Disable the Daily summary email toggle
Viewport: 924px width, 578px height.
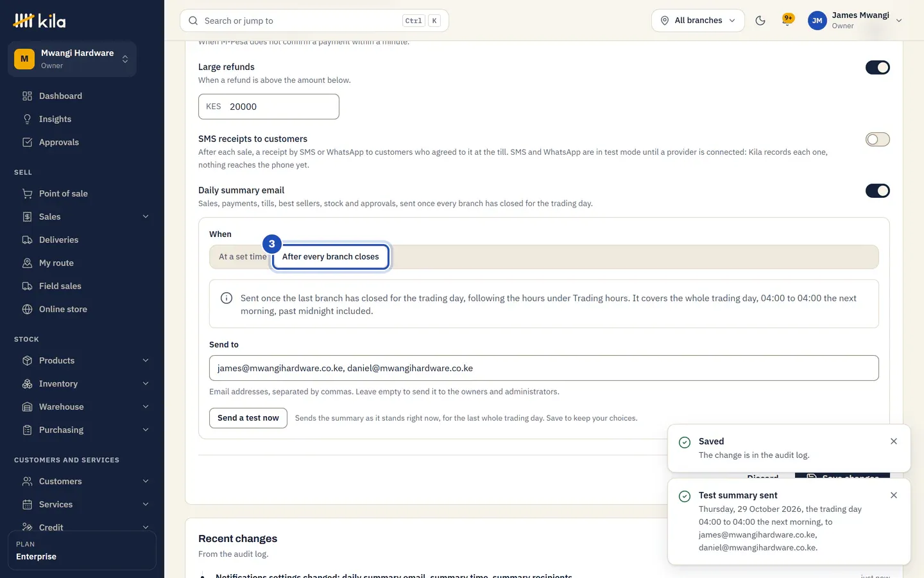[x=877, y=191]
